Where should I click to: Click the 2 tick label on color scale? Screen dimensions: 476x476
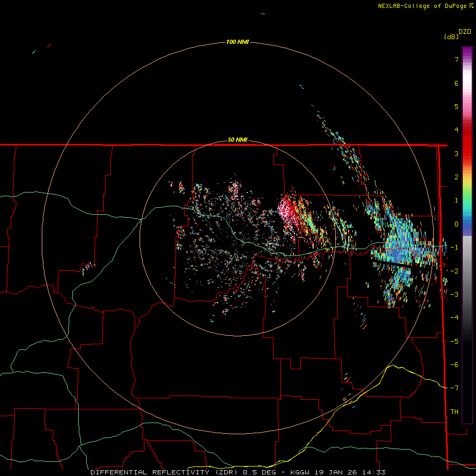click(456, 177)
